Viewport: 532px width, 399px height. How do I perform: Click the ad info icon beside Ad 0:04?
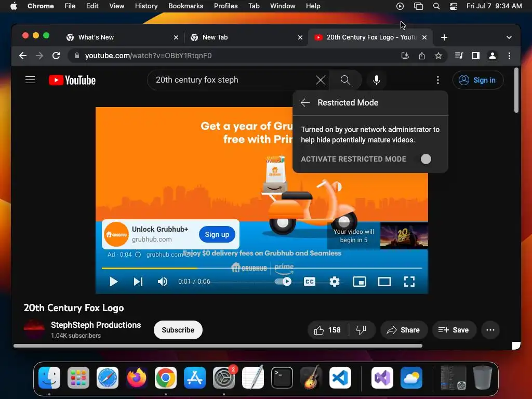click(x=138, y=255)
